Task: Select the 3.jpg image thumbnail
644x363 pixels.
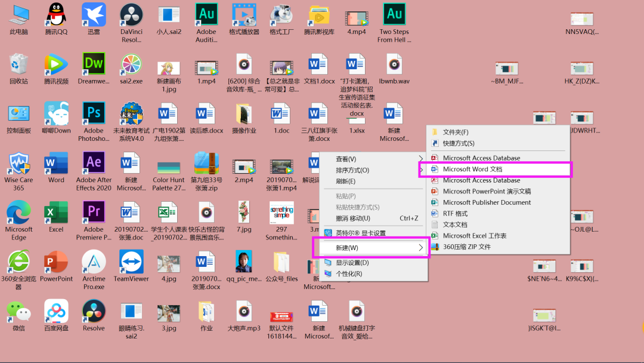Action: [169, 312]
